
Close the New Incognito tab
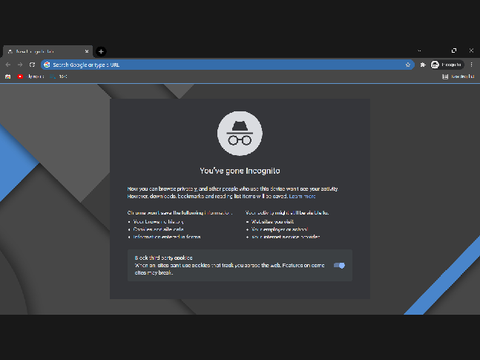click(x=87, y=51)
